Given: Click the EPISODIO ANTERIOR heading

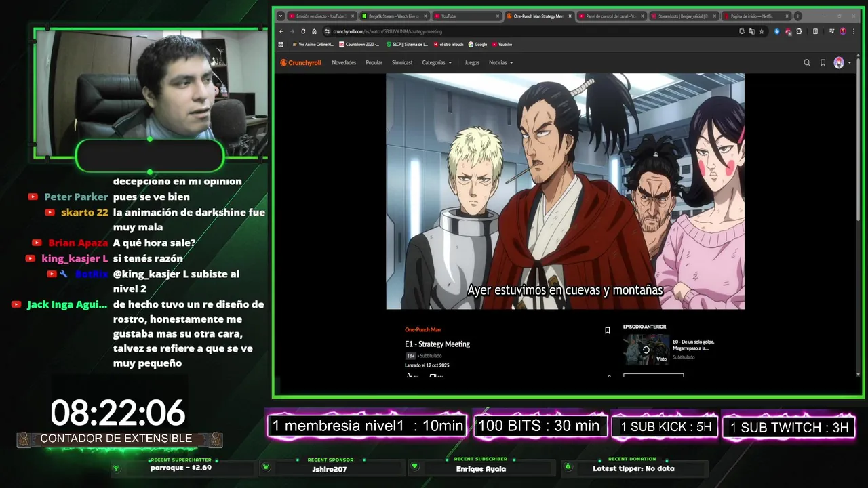Looking at the screenshot, I should pyautogui.click(x=644, y=327).
